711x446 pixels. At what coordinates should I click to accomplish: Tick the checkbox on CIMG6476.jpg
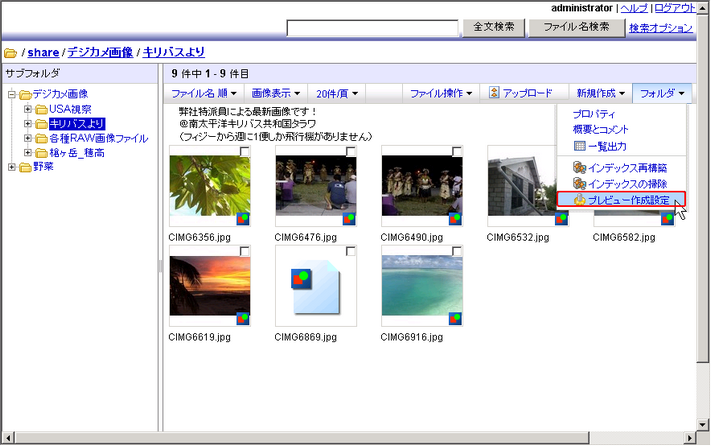pyautogui.click(x=351, y=151)
